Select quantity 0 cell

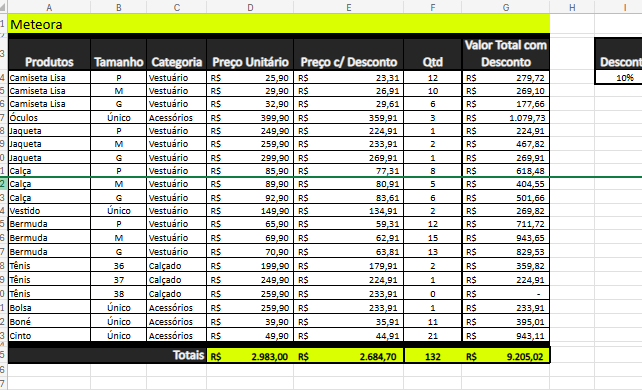click(433, 294)
